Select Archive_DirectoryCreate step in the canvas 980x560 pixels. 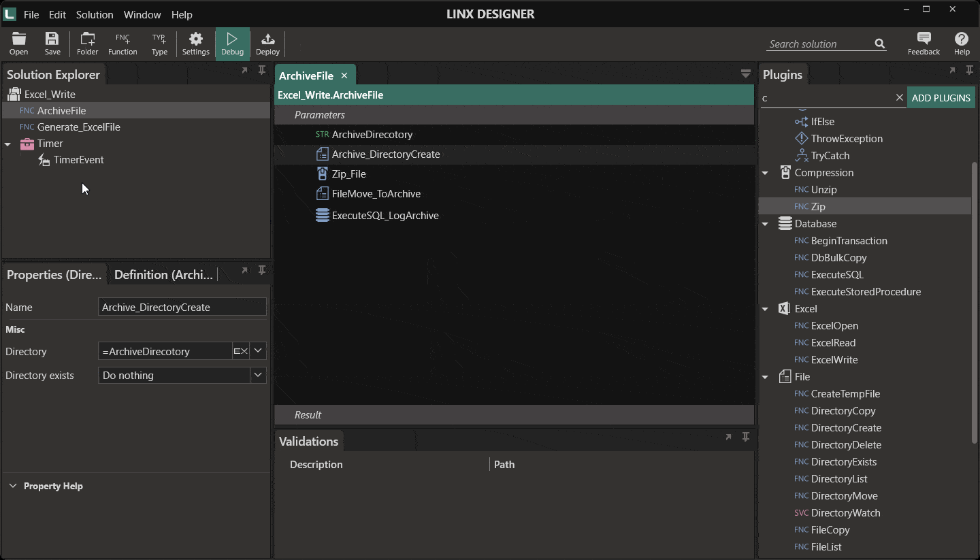pyautogui.click(x=378, y=154)
